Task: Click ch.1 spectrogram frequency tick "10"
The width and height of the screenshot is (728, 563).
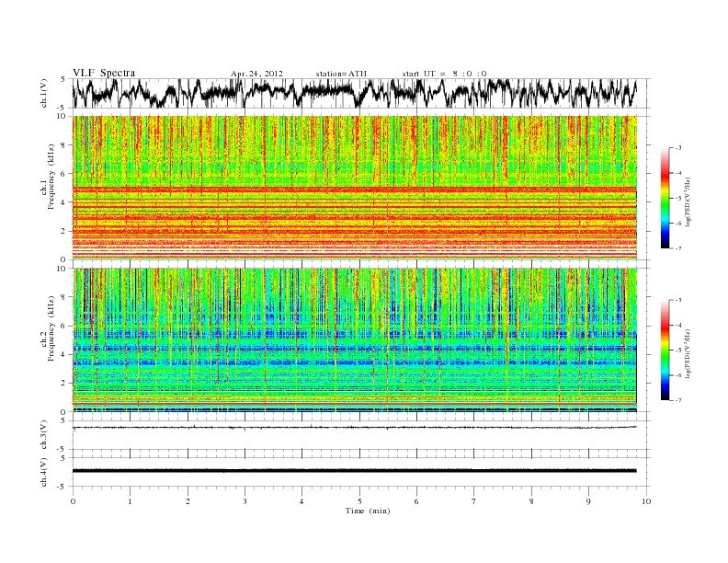Action: 62,116
